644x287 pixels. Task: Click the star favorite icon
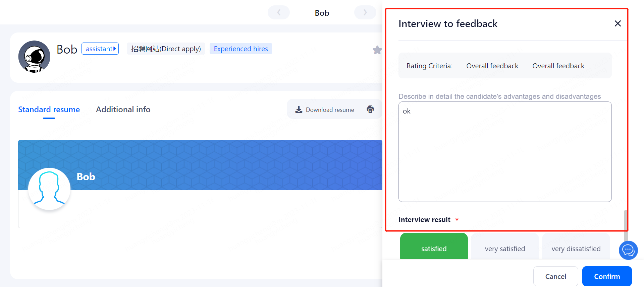377,50
